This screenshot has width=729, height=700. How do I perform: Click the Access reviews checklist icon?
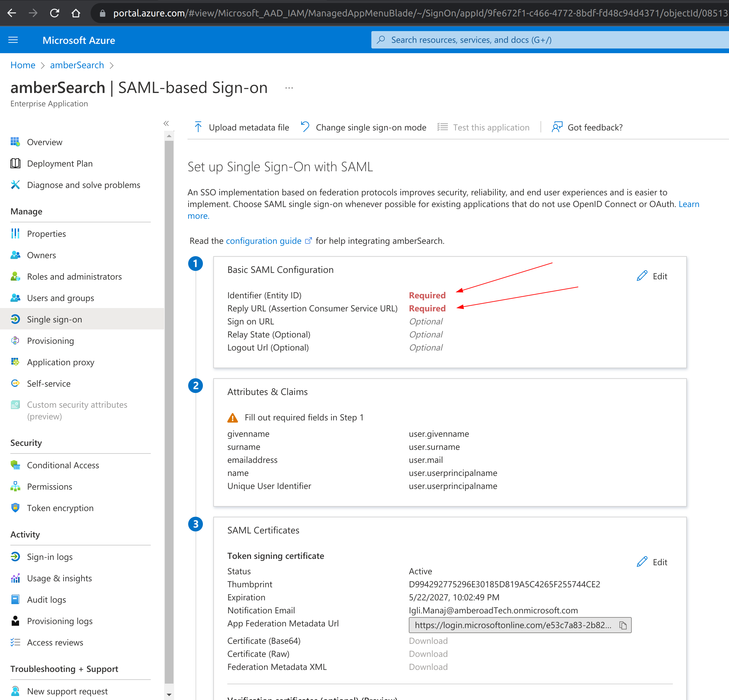(x=15, y=642)
